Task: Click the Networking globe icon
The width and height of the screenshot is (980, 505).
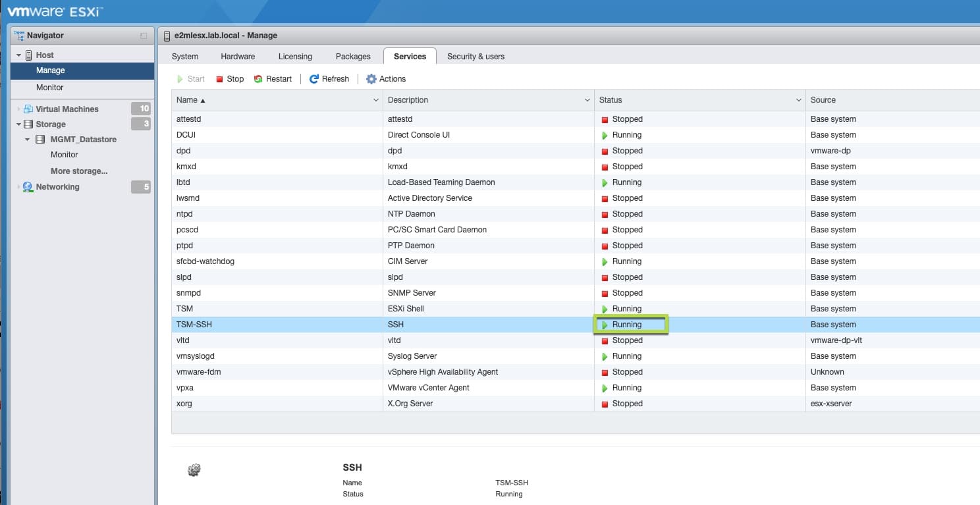Action: coord(28,187)
